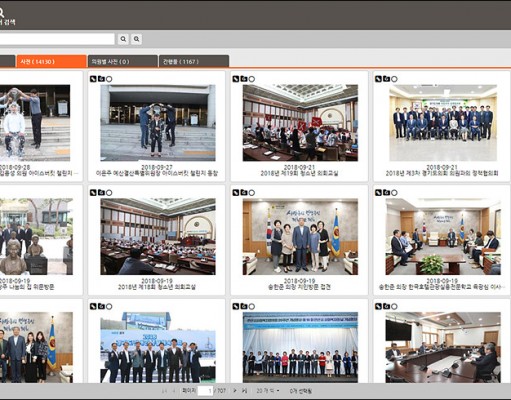The height and width of the screenshot is (400, 511).
Task: Click the first magnifier search button
Action: click(x=123, y=39)
